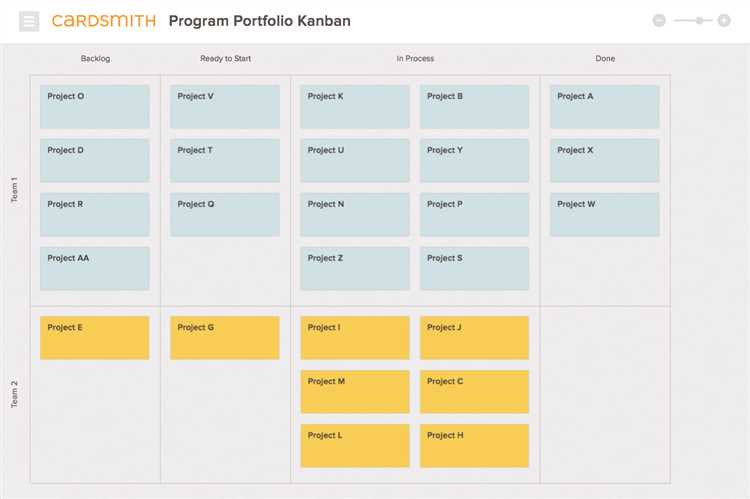Open the Project K card
750x499 pixels.
coord(355,107)
